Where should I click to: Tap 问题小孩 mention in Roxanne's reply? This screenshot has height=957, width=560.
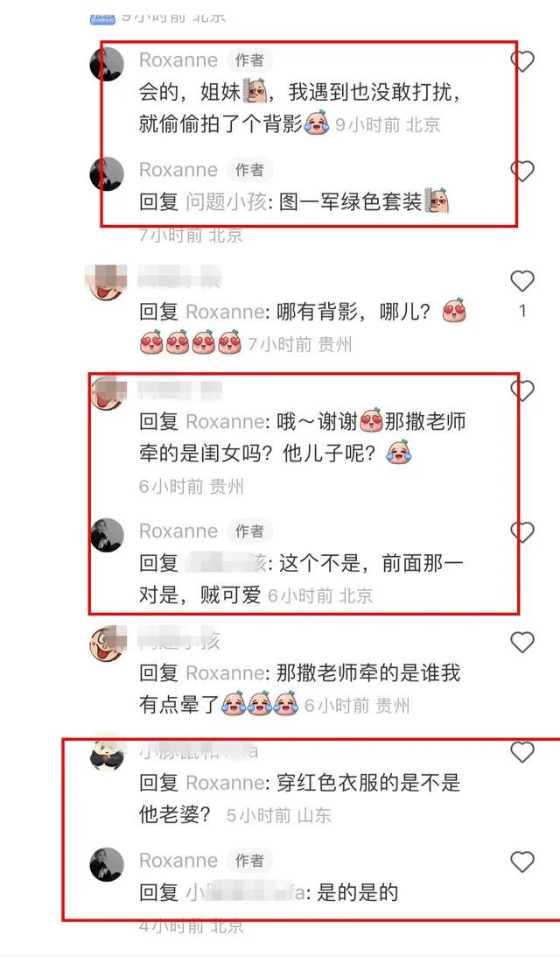[226, 202]
